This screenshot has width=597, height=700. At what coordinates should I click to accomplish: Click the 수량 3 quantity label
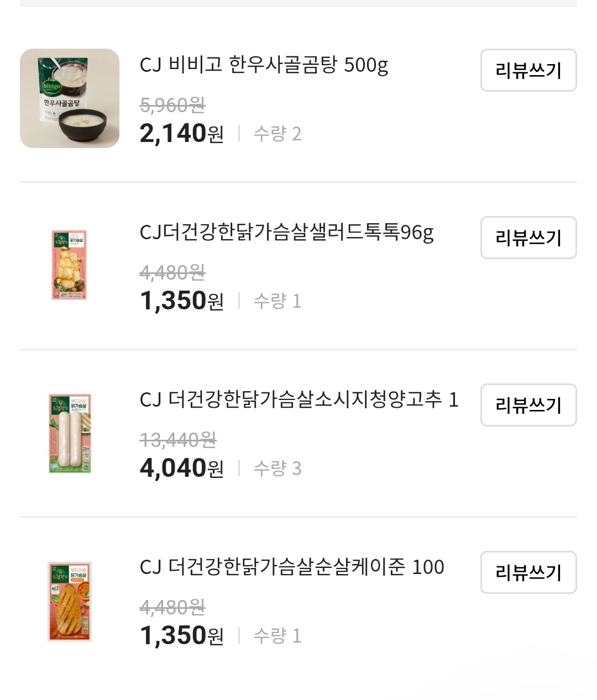(277, 469)
